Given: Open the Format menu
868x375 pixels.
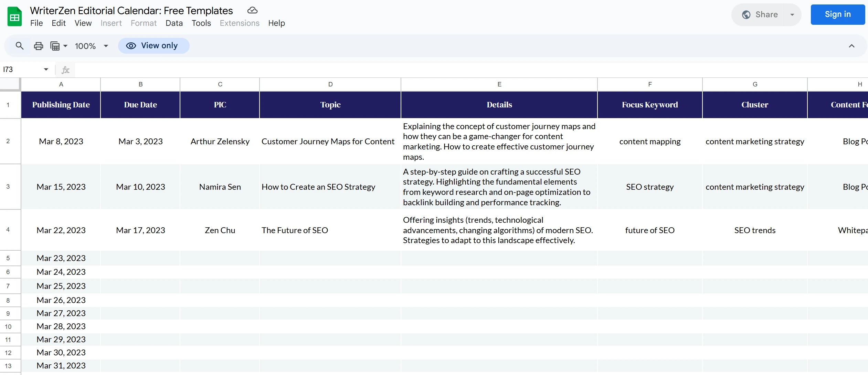Looking at the screenshot, I should pyautogui.click(x=144, y=23).
